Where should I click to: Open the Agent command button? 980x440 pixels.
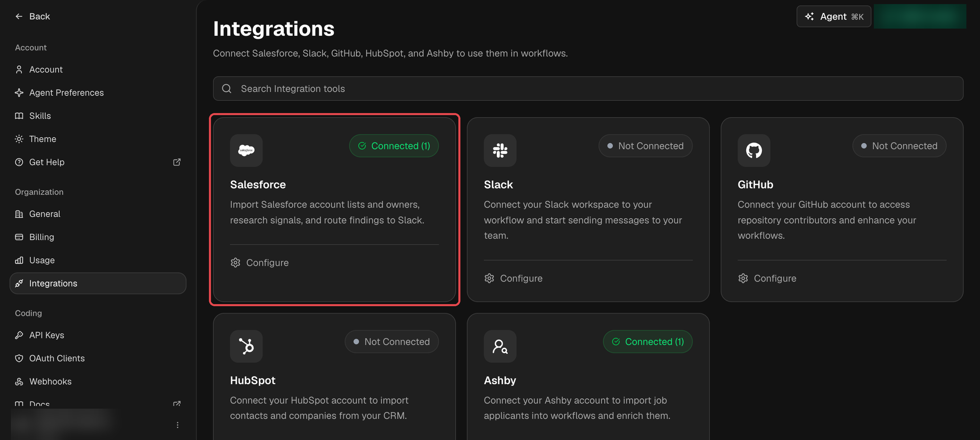[x=834, y=17]
